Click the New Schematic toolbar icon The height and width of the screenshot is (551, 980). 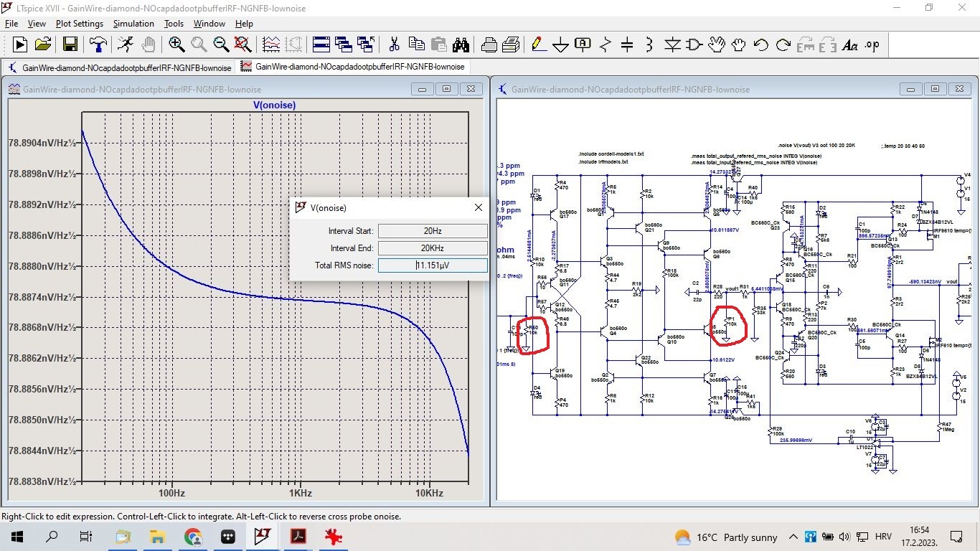pyautogui.click(x=20, y=44)
